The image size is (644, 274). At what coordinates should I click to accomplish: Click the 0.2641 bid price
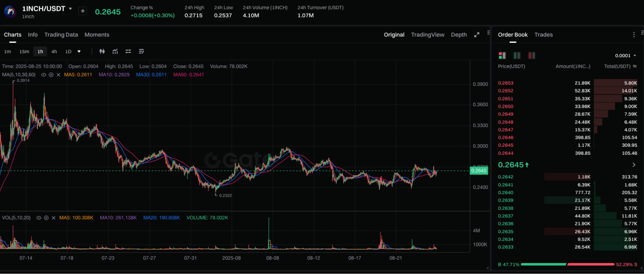[x=505, y=185]
